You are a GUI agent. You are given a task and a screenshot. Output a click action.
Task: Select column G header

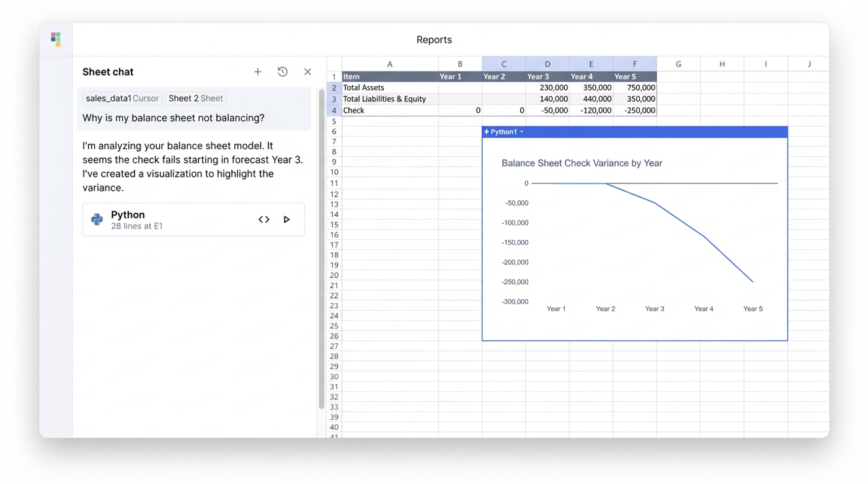click(x=678, y=64)
